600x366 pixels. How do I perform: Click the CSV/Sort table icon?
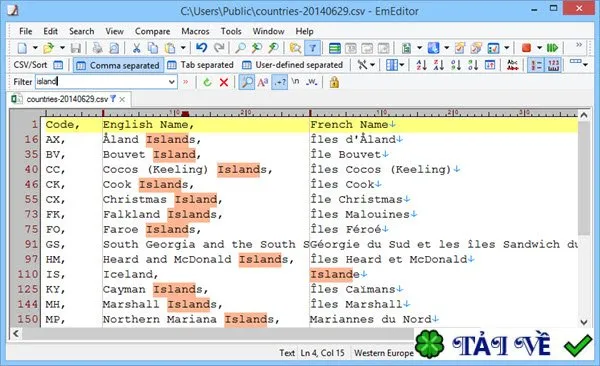click(x=58, y=65)
